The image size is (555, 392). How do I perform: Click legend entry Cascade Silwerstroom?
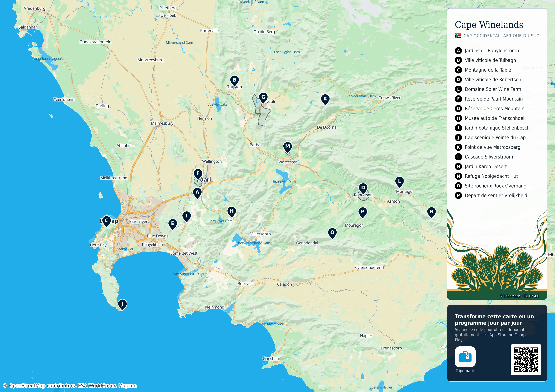click(484, 157)
